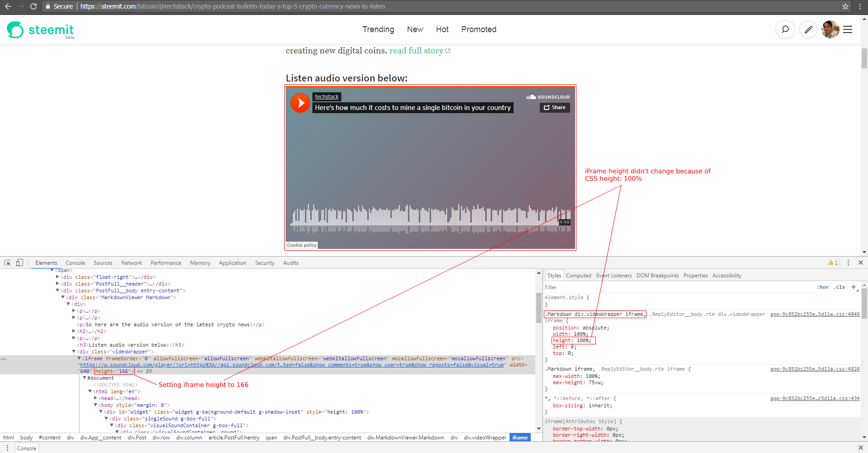Switch to DevTools Sources tab
868x453 pixels.
(x=103, y=263)
